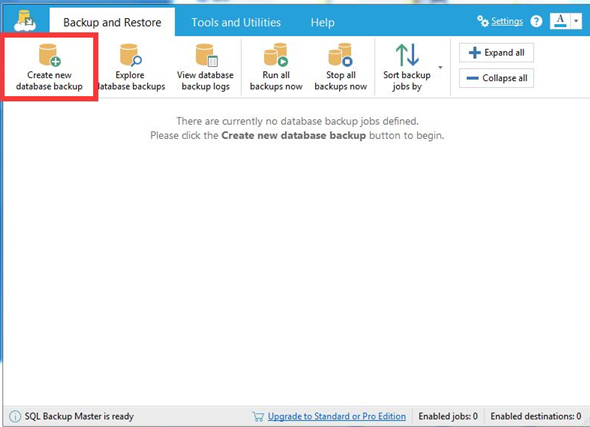This screenshot has height=427, width=590.
Task: Click Upgrade to Standard or Pro Edition link
Action: [x=337, y=416]
